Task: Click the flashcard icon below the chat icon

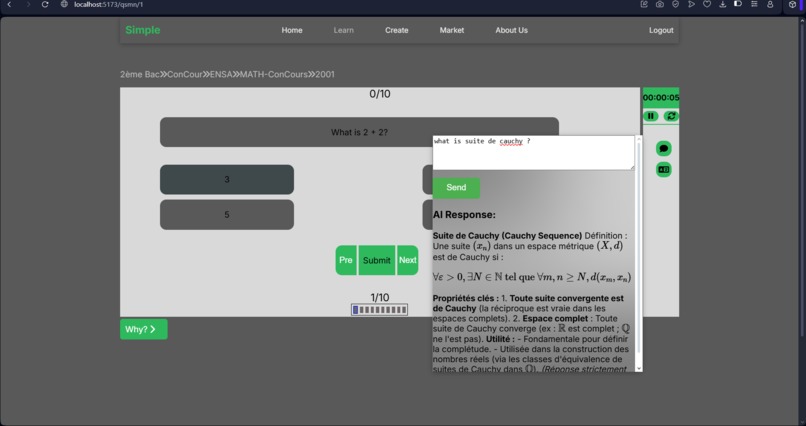Action: [664, 170]
